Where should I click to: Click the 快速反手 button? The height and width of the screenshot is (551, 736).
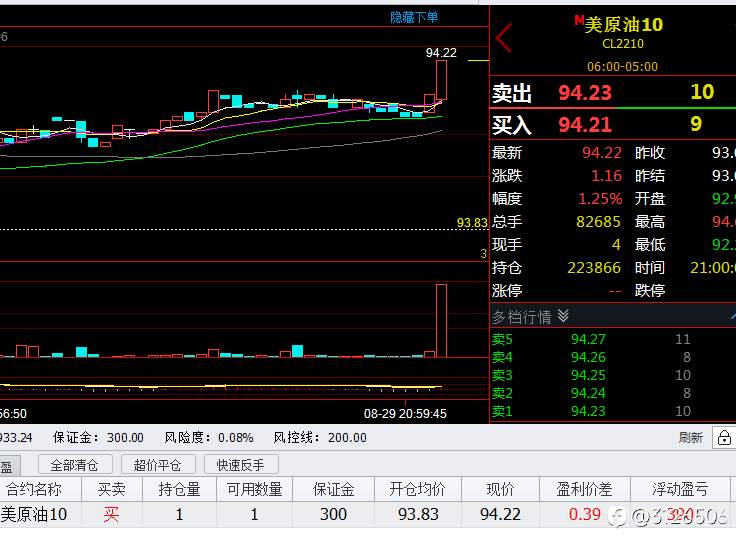pyautogui.click(x=241, y=465)
